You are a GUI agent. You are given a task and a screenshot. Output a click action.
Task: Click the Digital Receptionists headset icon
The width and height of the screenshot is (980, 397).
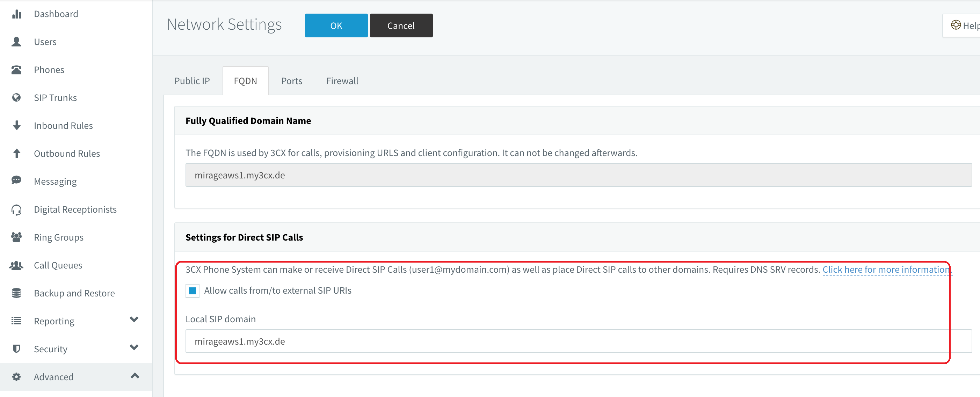click(16, 209)
